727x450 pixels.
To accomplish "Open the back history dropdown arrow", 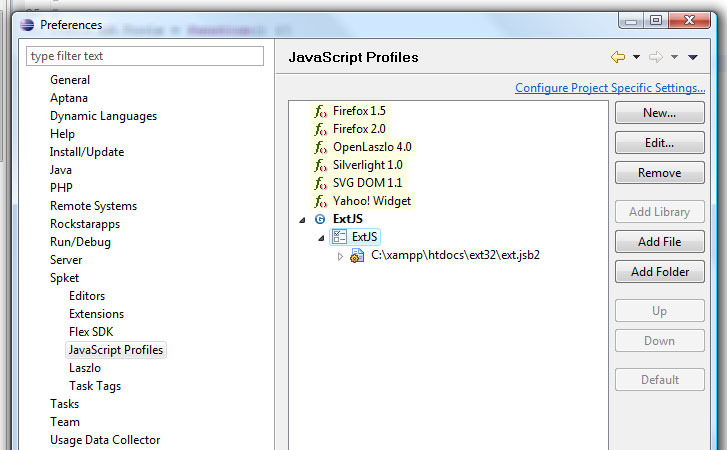I will [636, 57].
